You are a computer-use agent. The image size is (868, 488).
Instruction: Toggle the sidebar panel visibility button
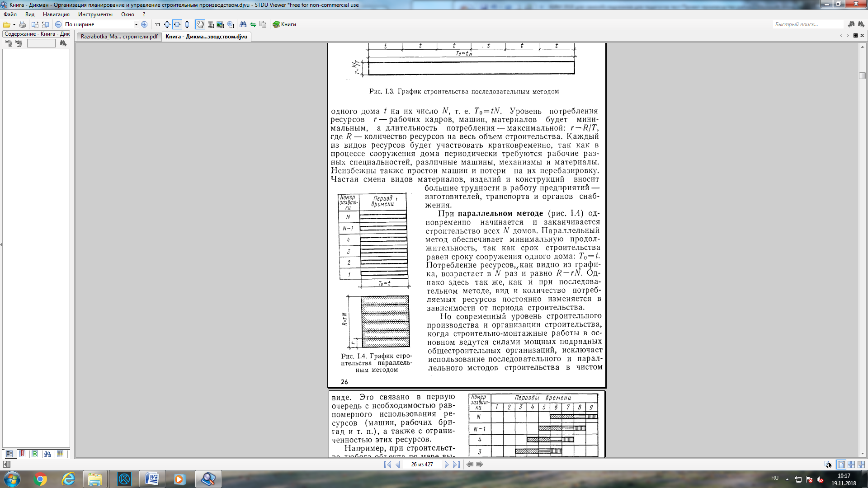[x=7, y=465]
